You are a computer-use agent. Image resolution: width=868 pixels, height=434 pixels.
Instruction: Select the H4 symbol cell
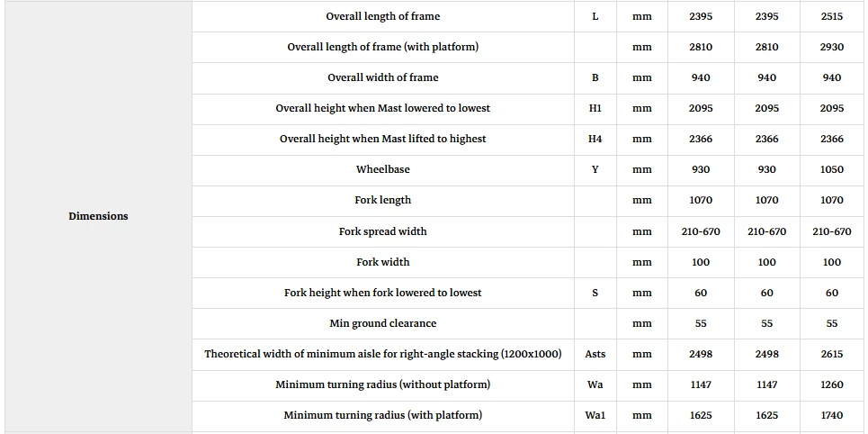coord(595,139)
